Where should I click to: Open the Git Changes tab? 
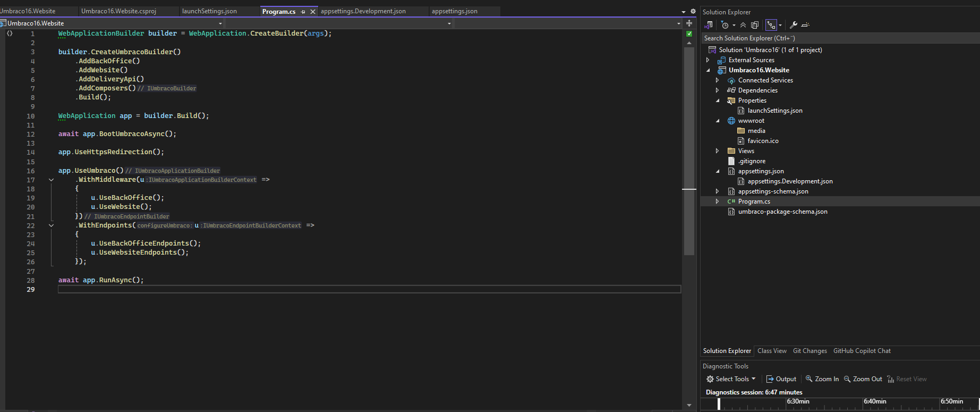coord(809,351)
